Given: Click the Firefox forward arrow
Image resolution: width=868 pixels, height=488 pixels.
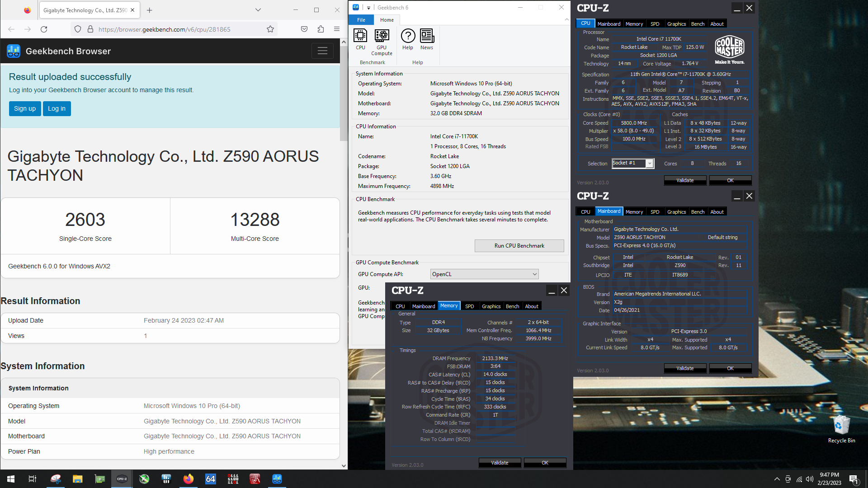Looking at the screenshot, I should (x=28, y=29).
